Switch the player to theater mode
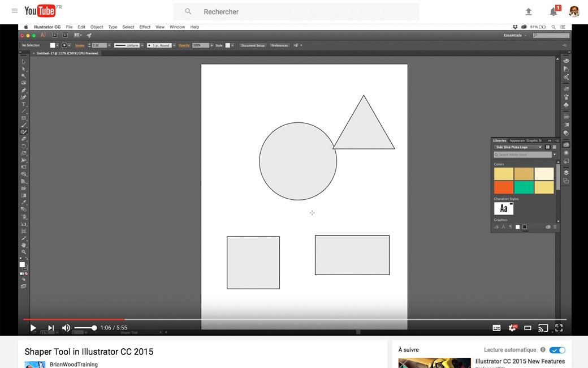The width and height of the screenshot is (588, 368). tap(528, 328)
